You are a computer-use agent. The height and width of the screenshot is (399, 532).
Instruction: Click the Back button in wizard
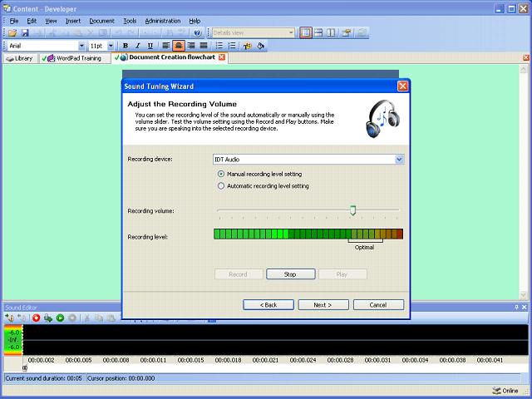coord(268,305)
